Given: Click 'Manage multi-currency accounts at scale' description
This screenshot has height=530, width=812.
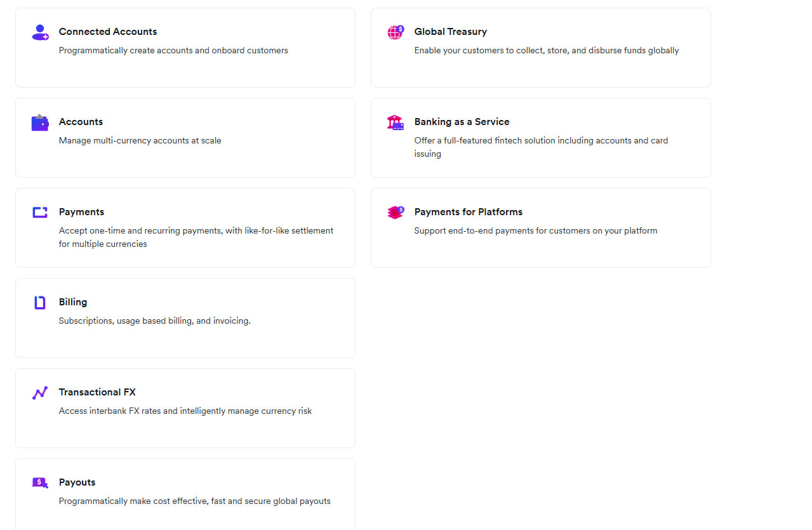Looking at the screenshot, I should click(140, 140).
